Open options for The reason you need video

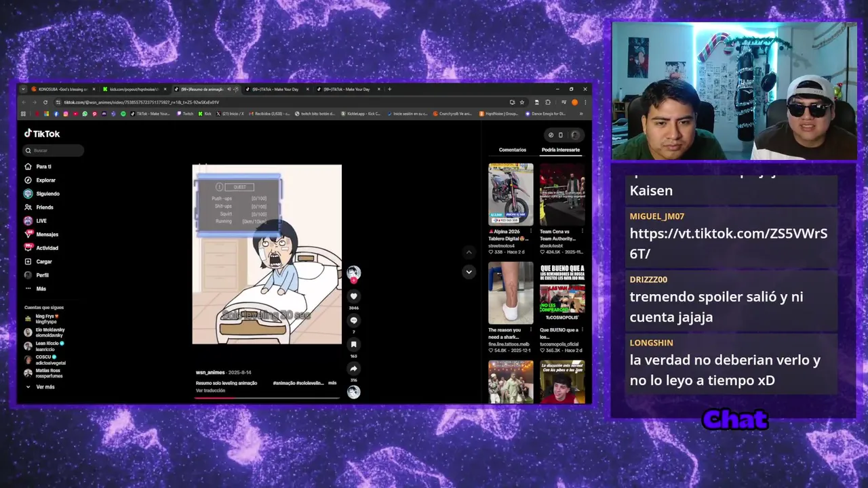pyautogui.click(x=531, y=331)
